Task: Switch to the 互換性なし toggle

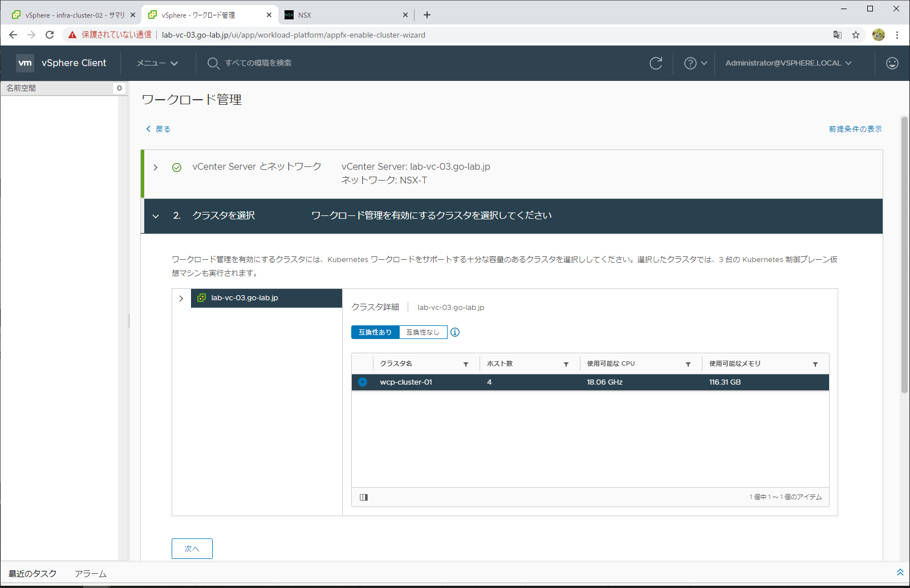Action: (x=423, y=332)
